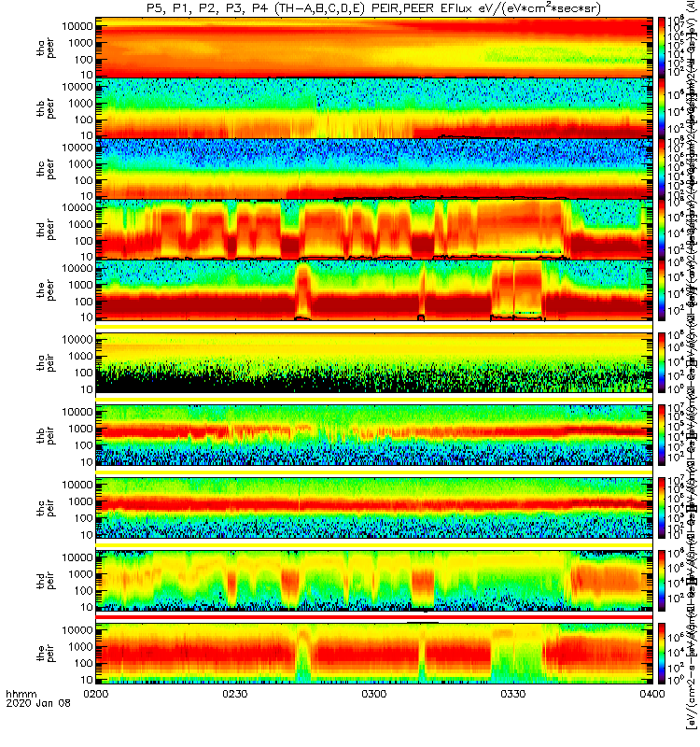Click the 0230 time axis label
Viewport: 700px width, 747px height.
coord(235,694)
